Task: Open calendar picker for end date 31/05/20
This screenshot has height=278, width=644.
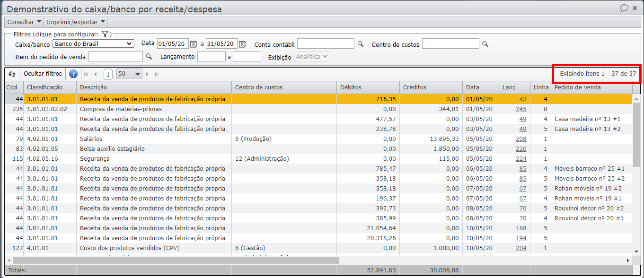Action: coord(242,44)
